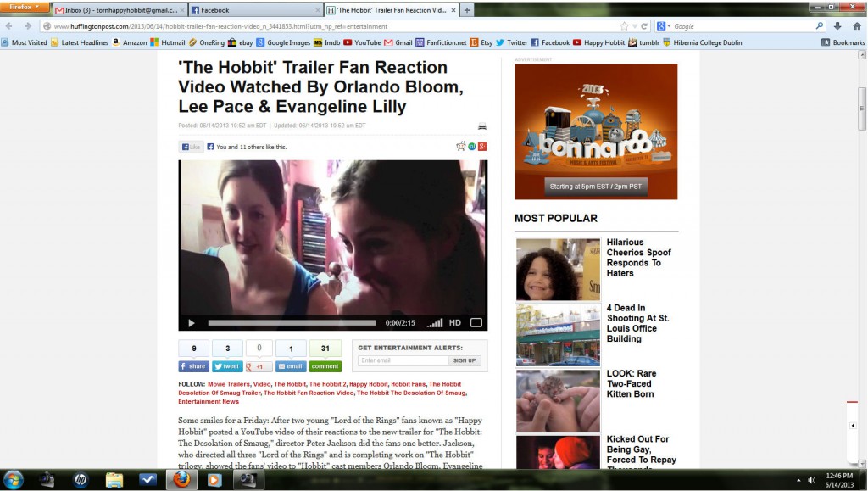Click the Bonnaroo festival advertisement
Viewport: 868px width, 491px height.
(596, 131)
